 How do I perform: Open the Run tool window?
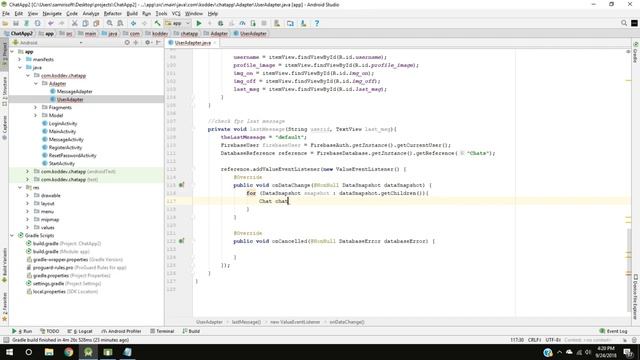[22, 331]
